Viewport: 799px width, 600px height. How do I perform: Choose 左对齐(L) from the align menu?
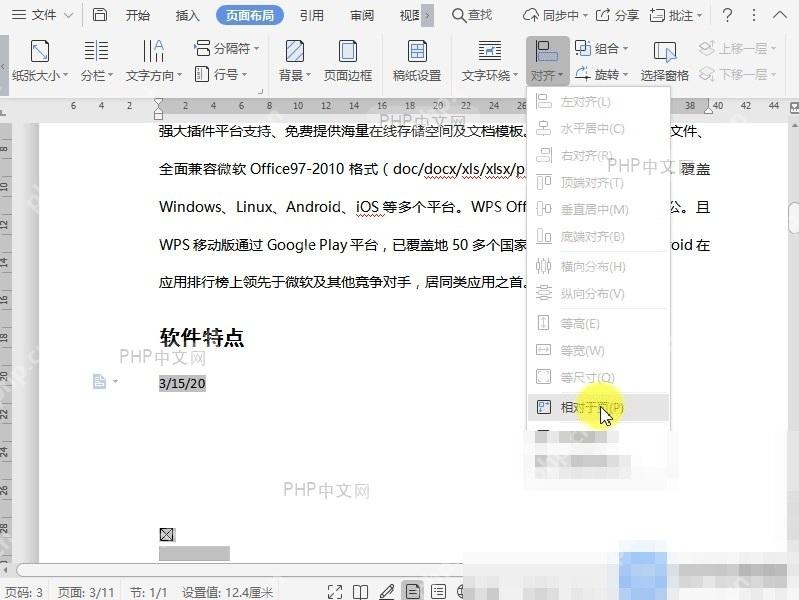[x=598, y=101]
